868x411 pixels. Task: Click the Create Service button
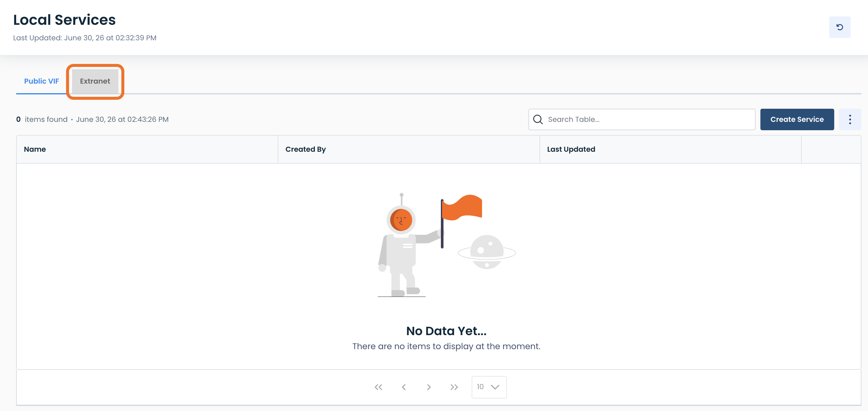pos(797,119)
